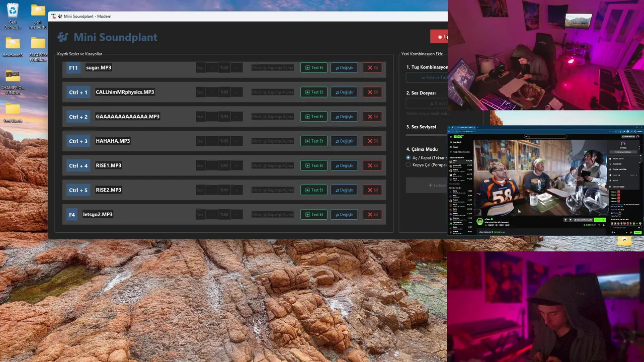Click the Ctrl + 1 hotkey badge

78,92
